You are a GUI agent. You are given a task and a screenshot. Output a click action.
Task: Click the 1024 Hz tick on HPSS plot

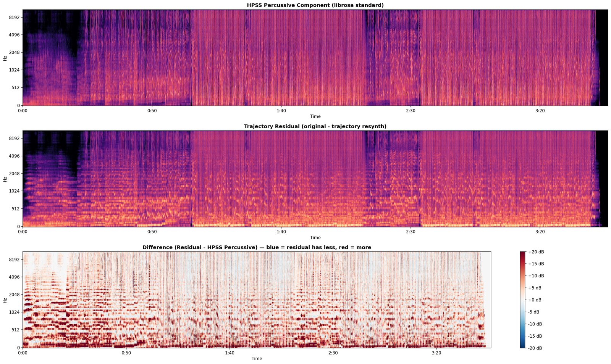click(x=14, y=70)
